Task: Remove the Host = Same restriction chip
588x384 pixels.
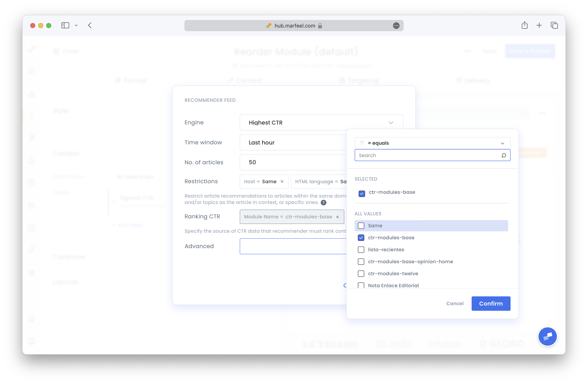Action: click(282, 182)
